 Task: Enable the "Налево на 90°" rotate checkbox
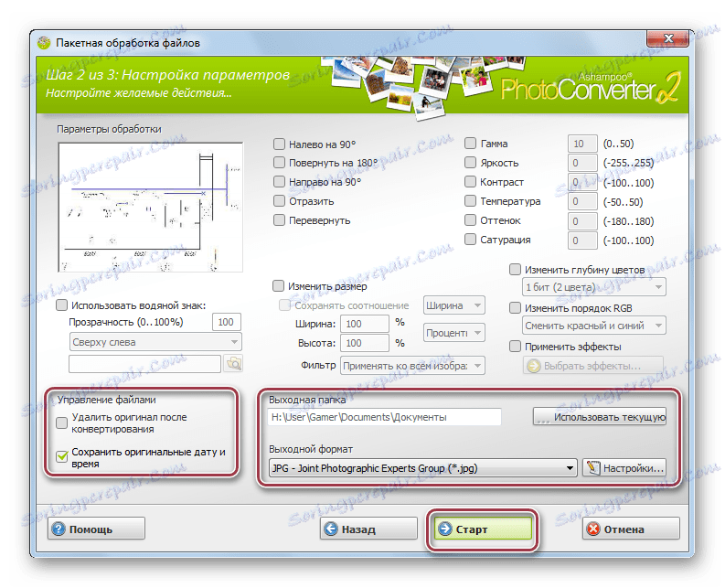coord(279,144)
